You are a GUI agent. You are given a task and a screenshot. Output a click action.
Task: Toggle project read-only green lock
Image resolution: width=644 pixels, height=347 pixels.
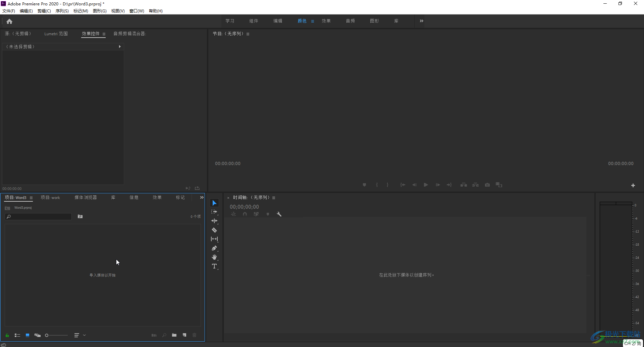[x=7, y=335]
